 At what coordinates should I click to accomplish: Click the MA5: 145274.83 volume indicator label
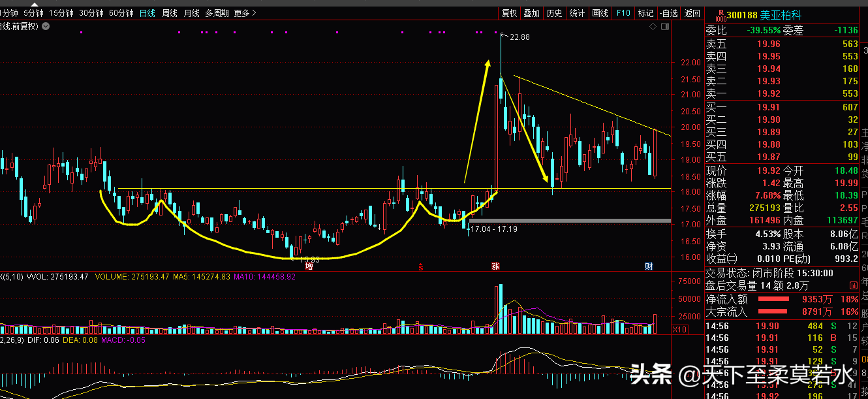[202, 277]
